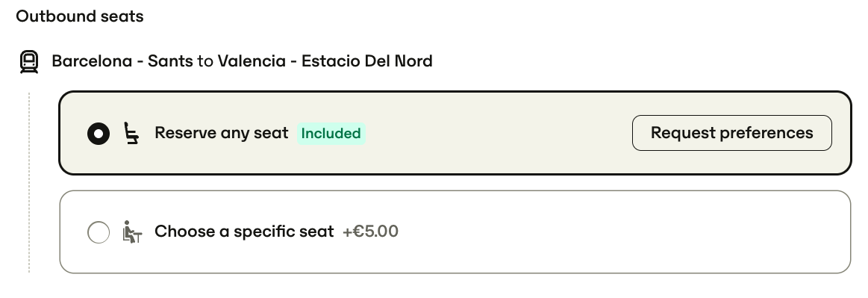
Task: Click the seat icon for Reserve any seat
Action: coord(131,134)
